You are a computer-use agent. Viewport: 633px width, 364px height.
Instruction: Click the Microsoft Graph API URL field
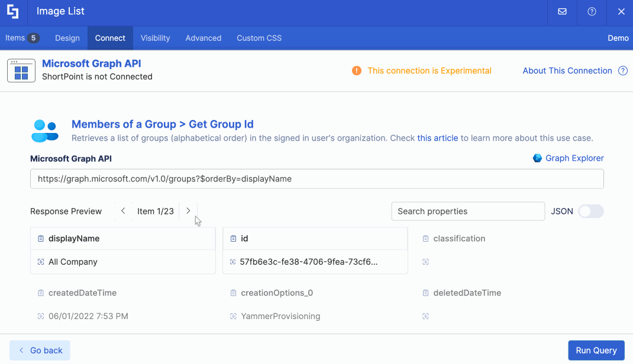(x=317, y=178)
